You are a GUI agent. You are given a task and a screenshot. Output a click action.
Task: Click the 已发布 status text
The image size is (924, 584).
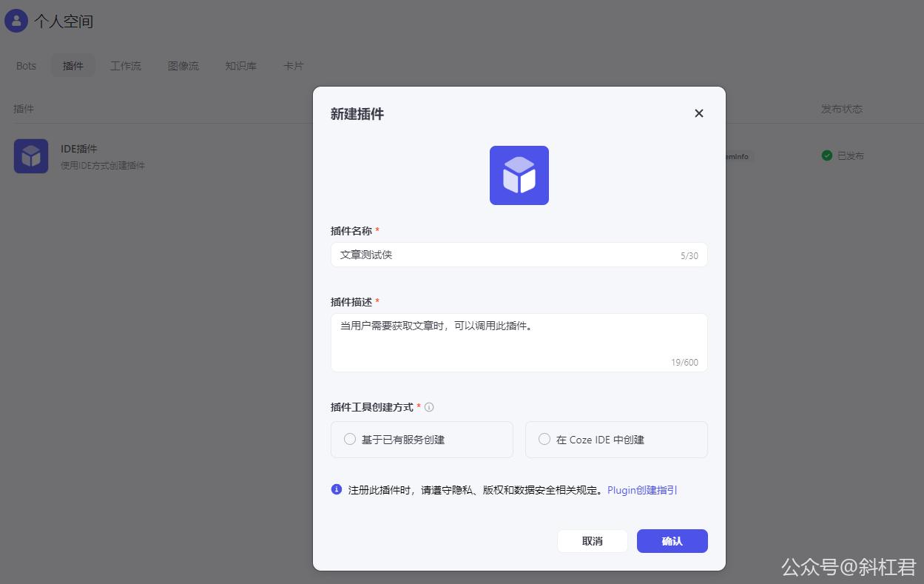(x=851, y=156)
